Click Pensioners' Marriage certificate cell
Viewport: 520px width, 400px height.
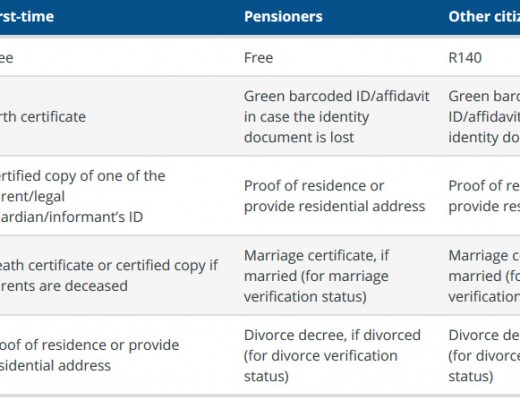(316, 276)
